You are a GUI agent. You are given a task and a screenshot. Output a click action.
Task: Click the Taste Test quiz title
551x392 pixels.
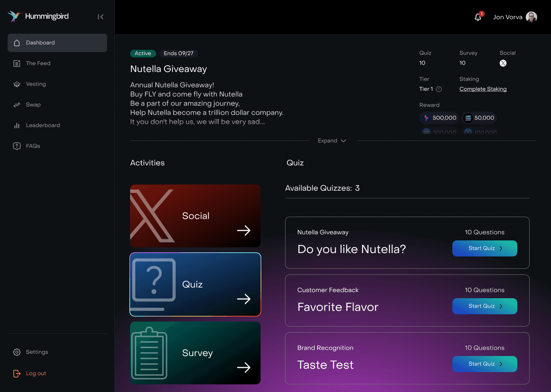[x=326, y=365]
